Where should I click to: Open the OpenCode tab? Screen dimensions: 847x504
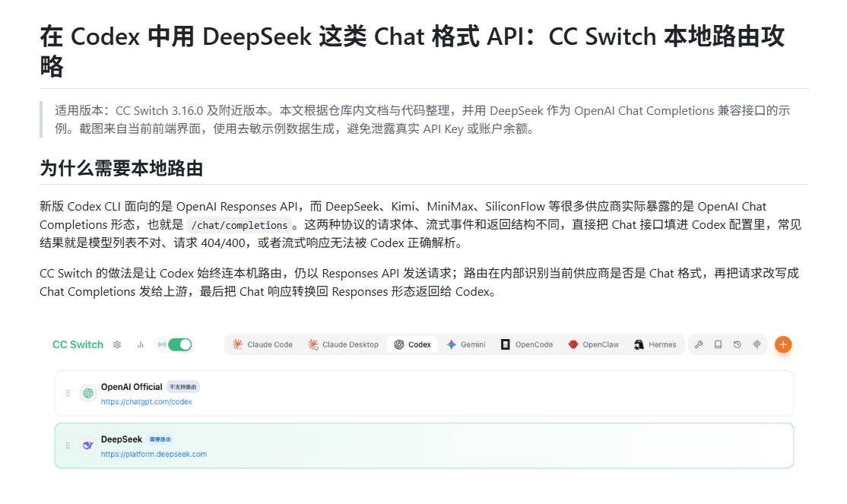point(527,344)
